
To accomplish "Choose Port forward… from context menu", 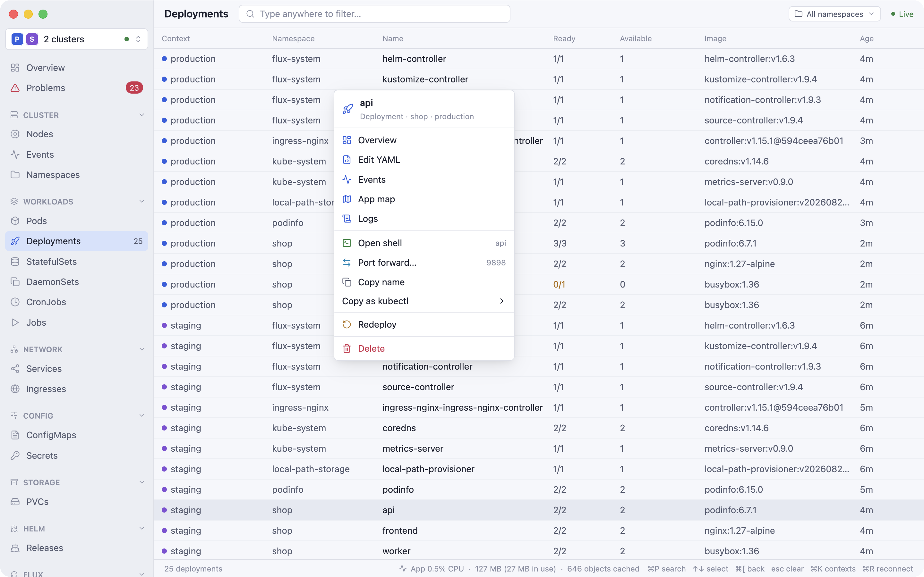I will (x=424, y=263).
